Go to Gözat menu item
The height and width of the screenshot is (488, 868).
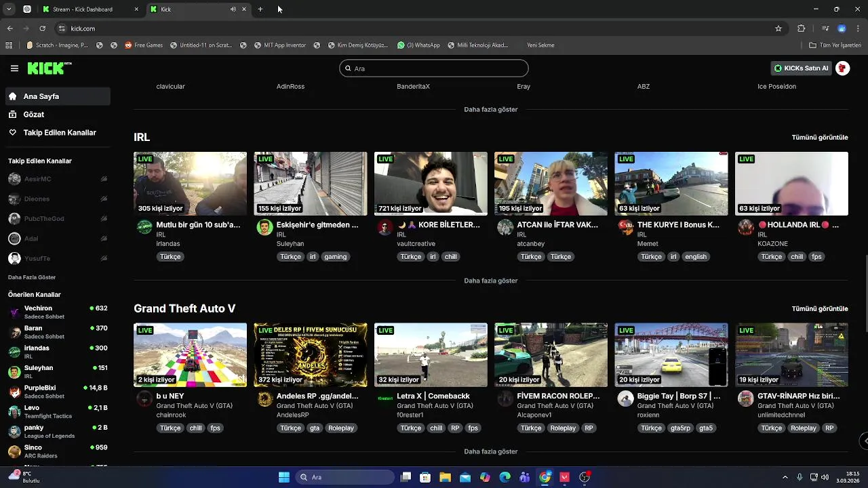click(57, 115)
